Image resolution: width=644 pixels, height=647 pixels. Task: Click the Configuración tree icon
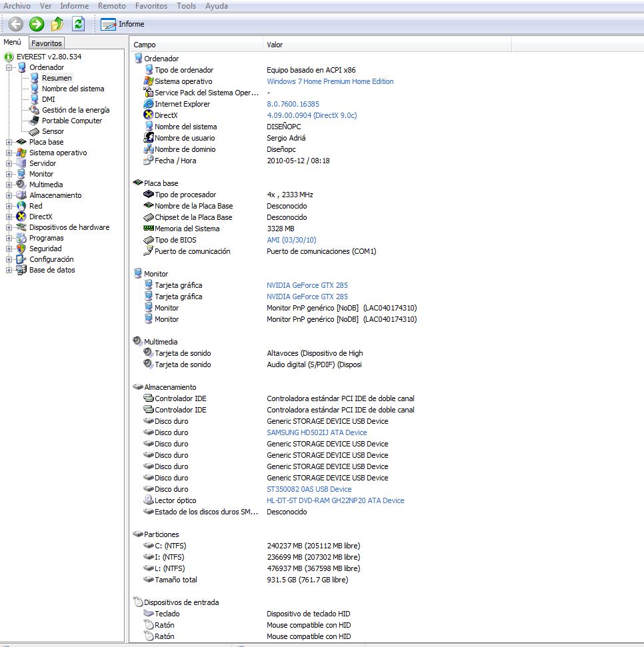coord(21,260)
